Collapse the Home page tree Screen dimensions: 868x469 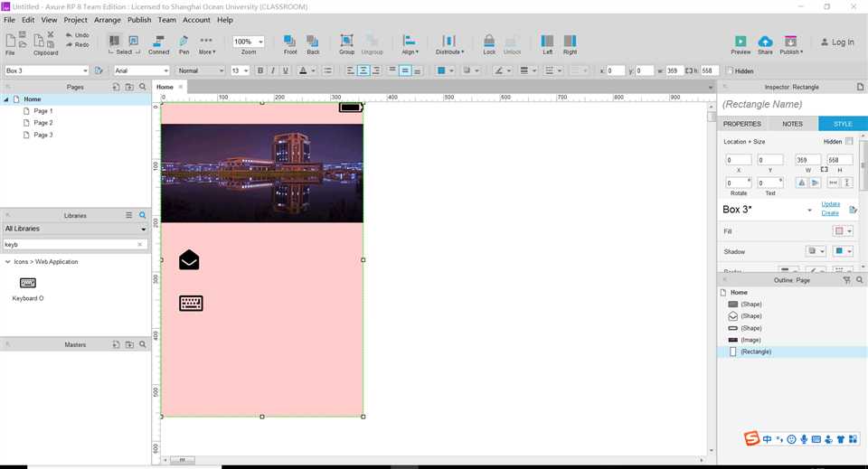[6, 99]
